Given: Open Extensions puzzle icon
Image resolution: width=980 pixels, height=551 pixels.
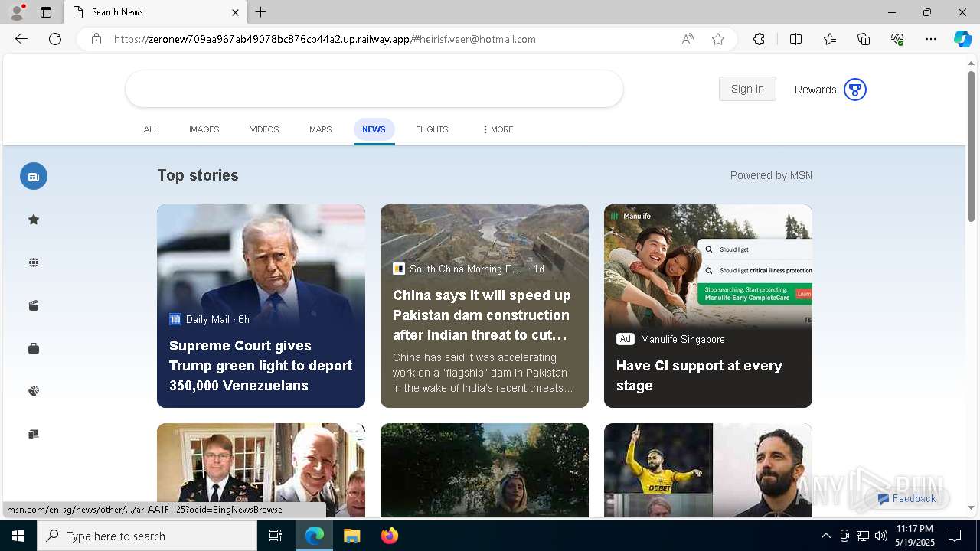Looking at the screenshot, I should 759,39.
